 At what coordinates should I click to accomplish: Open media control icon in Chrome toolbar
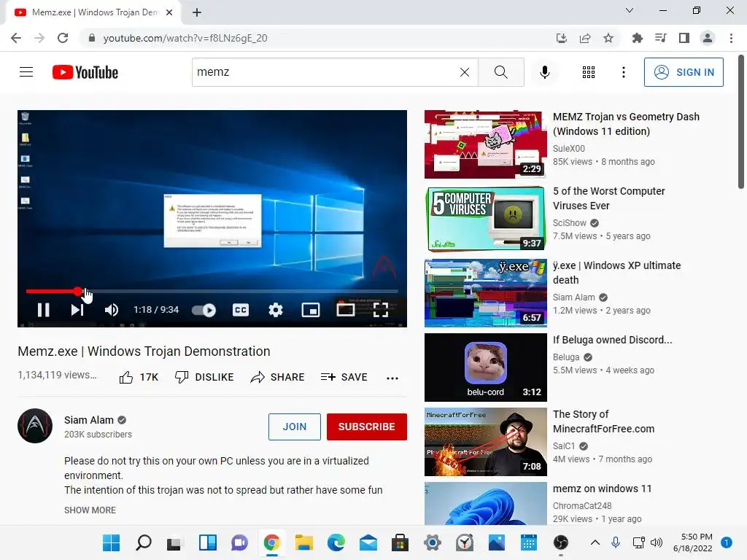tap(660, 38)
